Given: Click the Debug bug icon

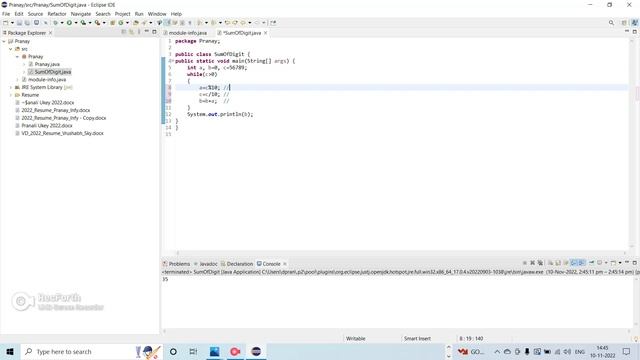Looking at the screenshot, I should coord(56,23).
